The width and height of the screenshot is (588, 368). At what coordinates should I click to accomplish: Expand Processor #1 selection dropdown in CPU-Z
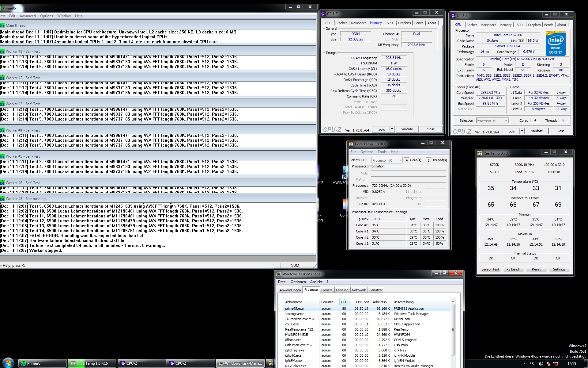tap(506, 121)
